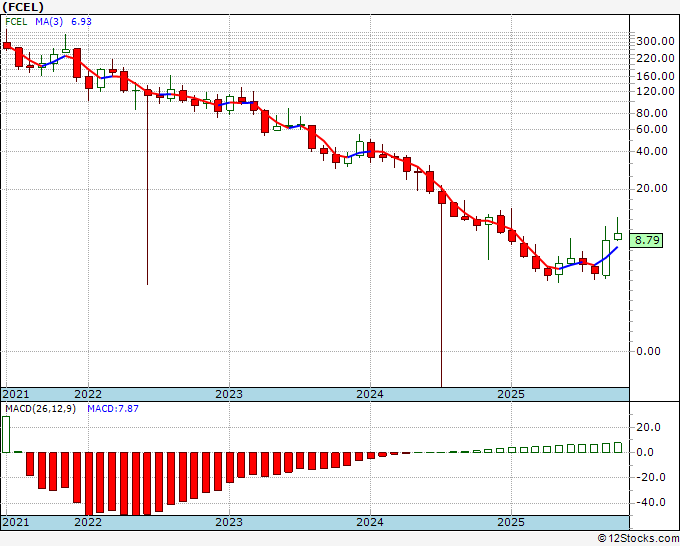Click the MACD:7.87 value readout
The image size is (680, 546).
tap(113, 409)
